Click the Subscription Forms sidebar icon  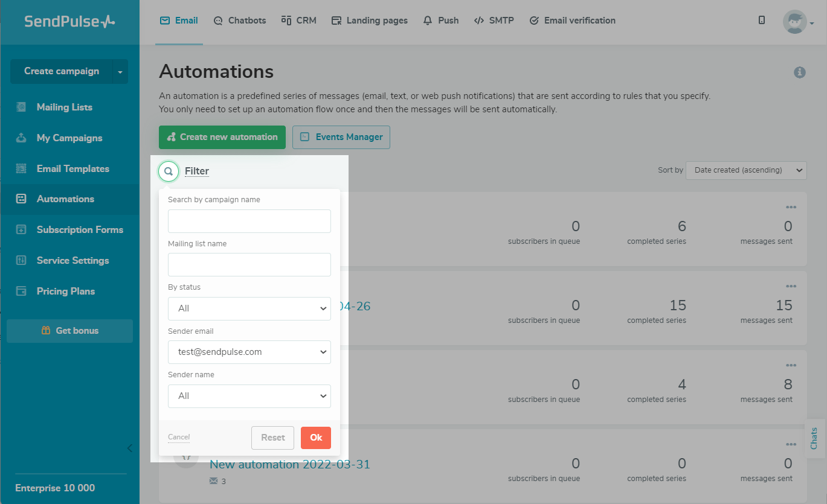[x=21, y=229]
